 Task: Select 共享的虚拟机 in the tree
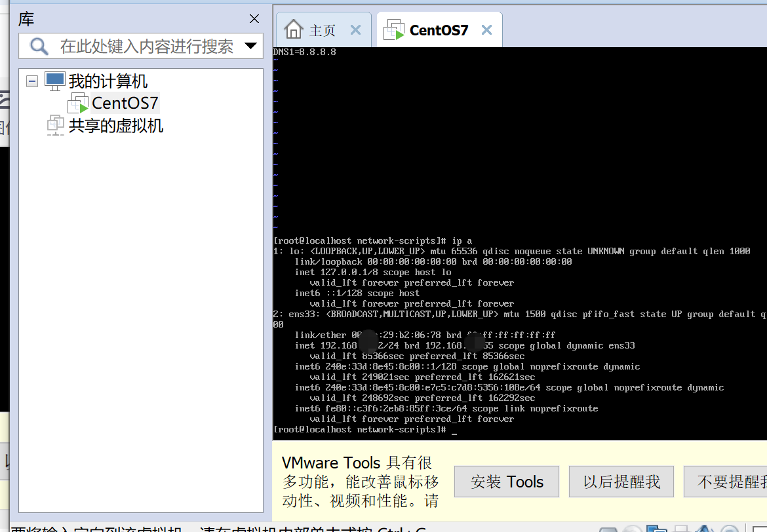pyautogui.click(x=116, y=126)
